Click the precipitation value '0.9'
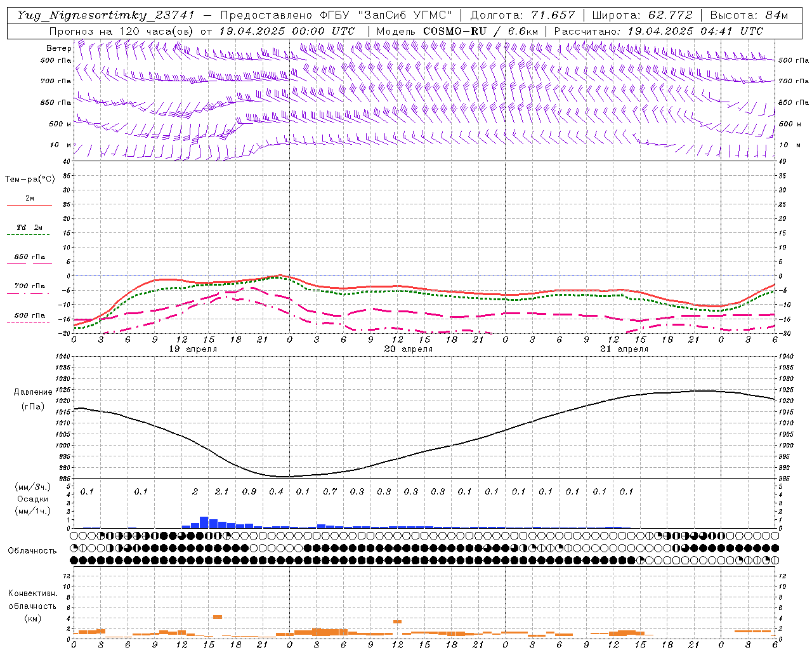 tap(249, 491)
